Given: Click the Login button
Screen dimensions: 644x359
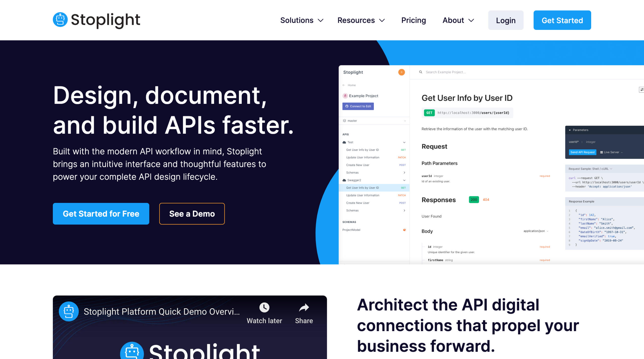Looking at the screenshot, I should coord(506,20).
